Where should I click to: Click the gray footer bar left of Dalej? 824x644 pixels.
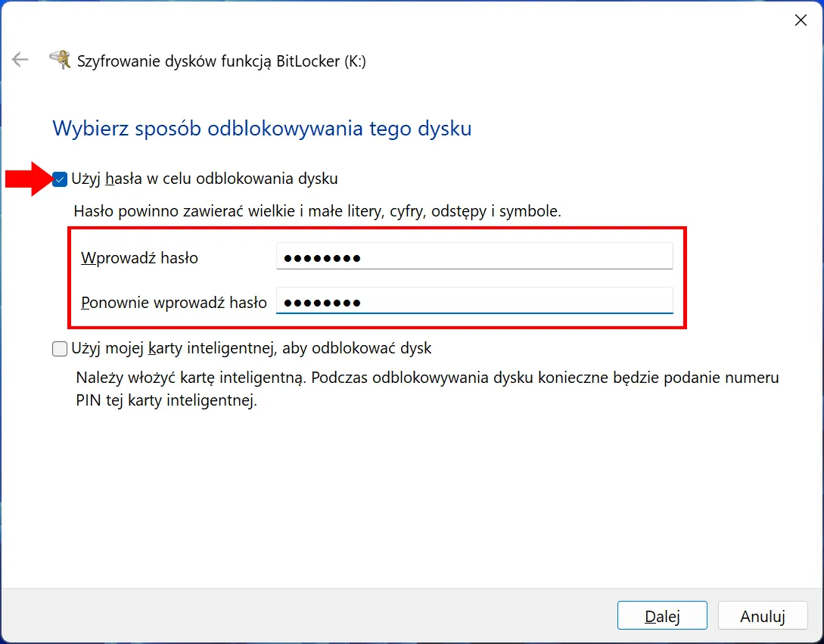(x=303, y=616)
